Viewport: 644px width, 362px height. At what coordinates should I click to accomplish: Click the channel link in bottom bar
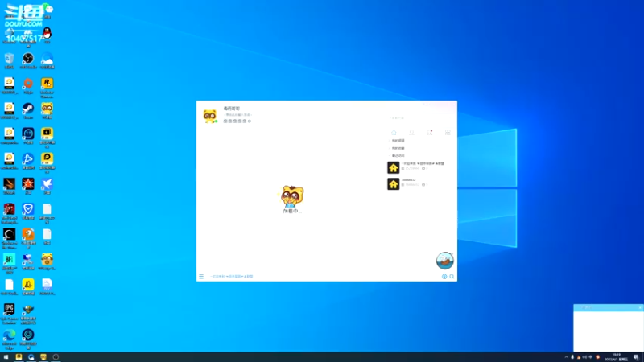232,276
